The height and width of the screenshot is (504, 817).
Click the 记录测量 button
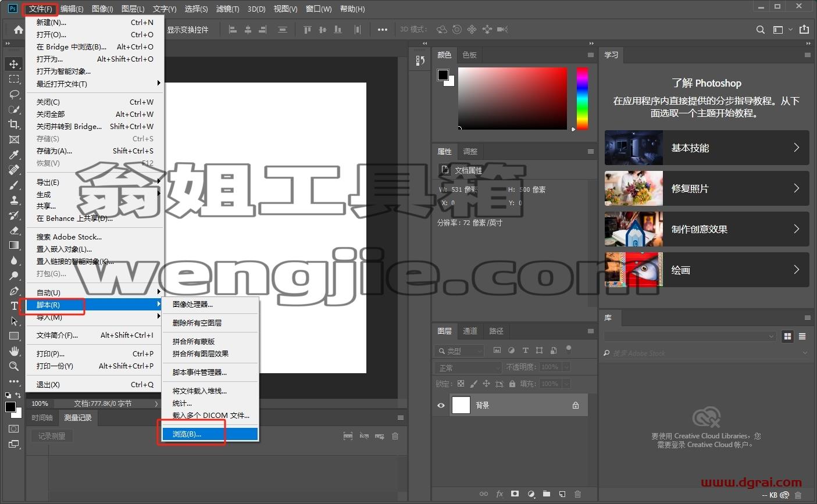click(52, 436)
